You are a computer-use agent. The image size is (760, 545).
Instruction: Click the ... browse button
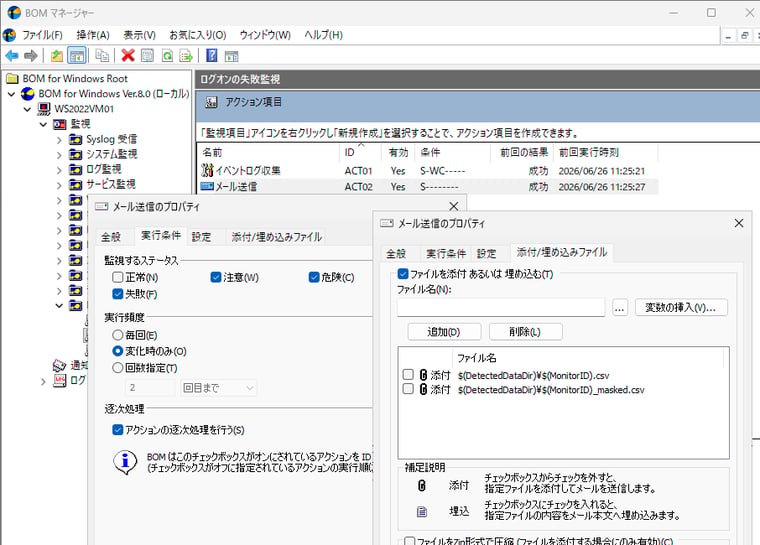coord(620,307)
